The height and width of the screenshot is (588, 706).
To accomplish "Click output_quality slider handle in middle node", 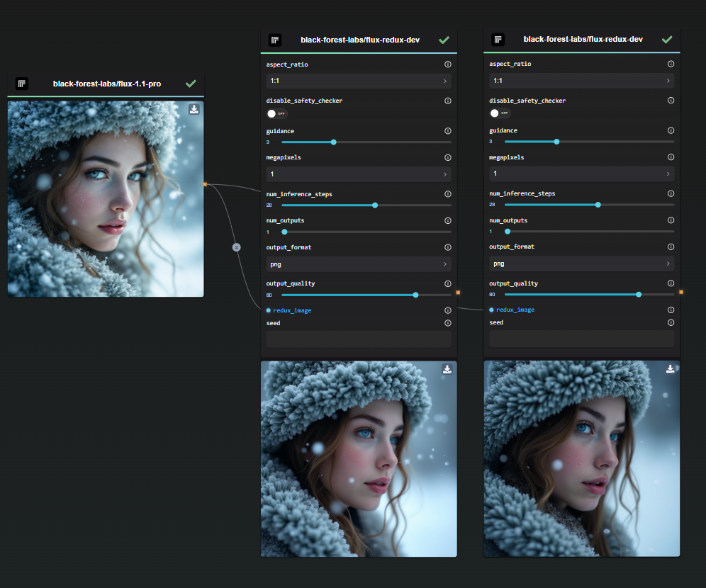I will click(415, 295).
